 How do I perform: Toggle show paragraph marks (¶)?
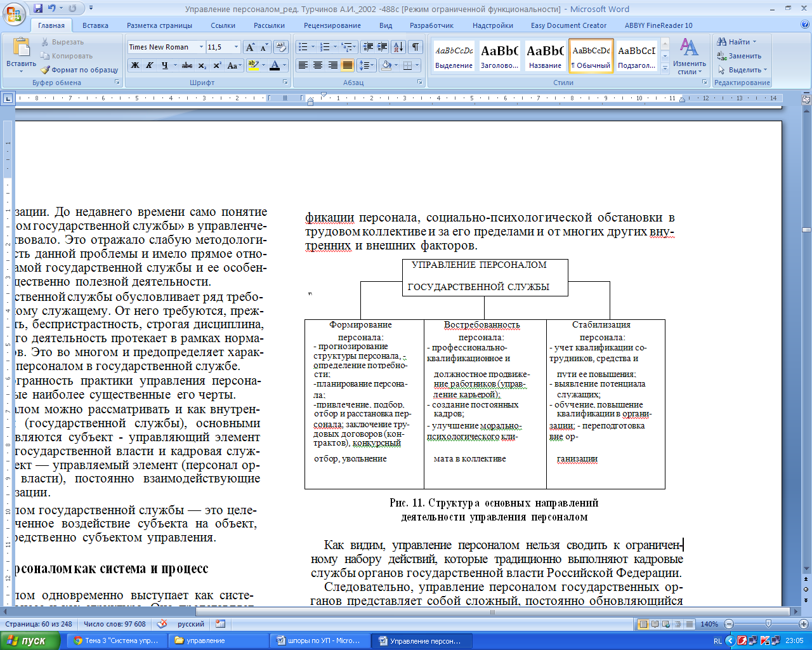(x=416, y=47)
